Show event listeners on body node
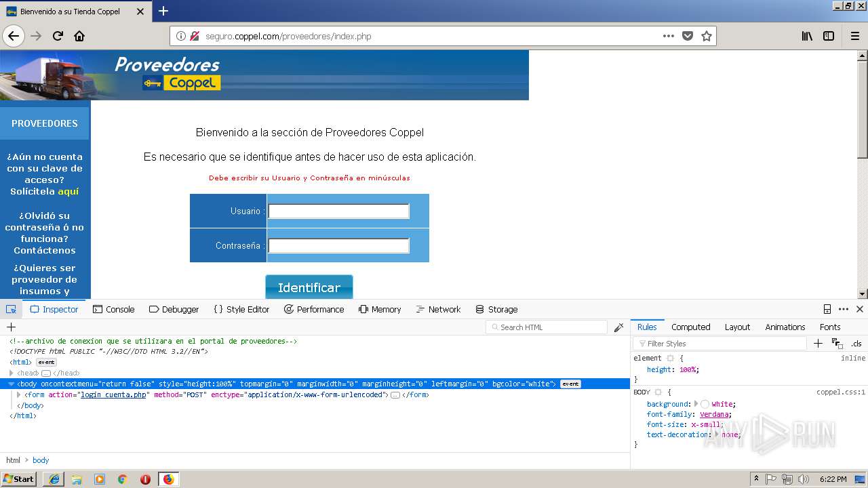868x488 pixels. click(x=570, y=384)
